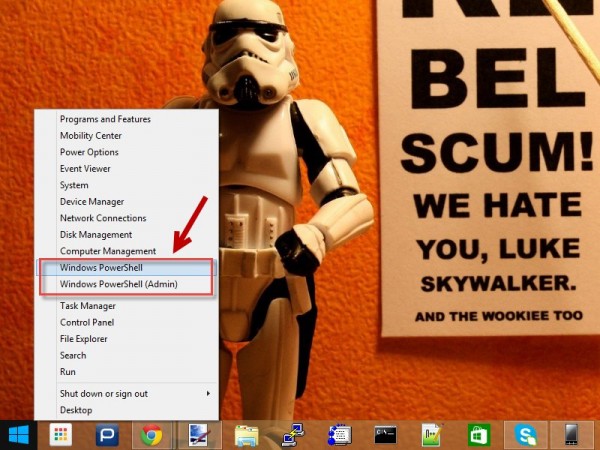This screenshot has width=600, height=450.
Task: Open the phone app taskbar icon
Action: tap(571, 435)
